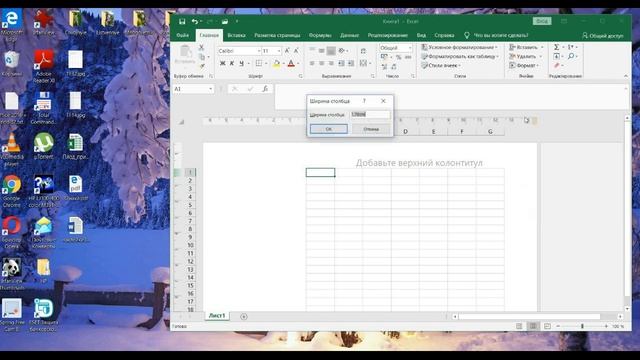Click the Fill down arrow icon

[556, 56]
